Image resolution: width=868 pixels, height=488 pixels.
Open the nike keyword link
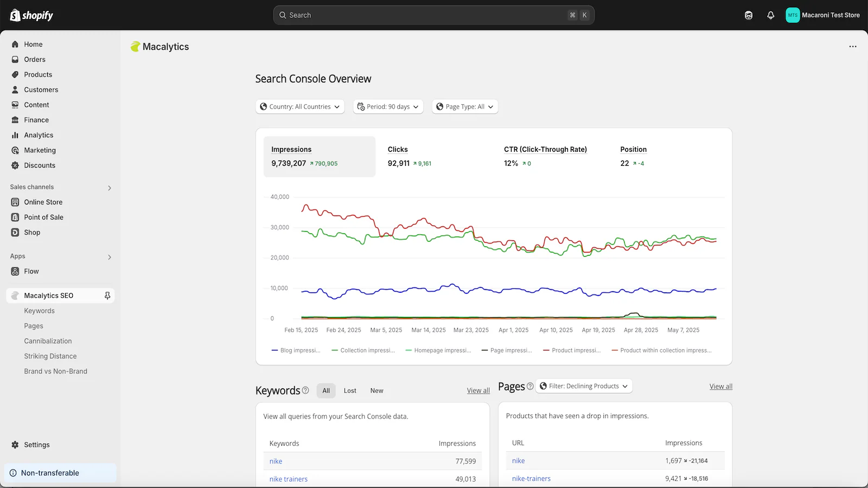(276, 461)
